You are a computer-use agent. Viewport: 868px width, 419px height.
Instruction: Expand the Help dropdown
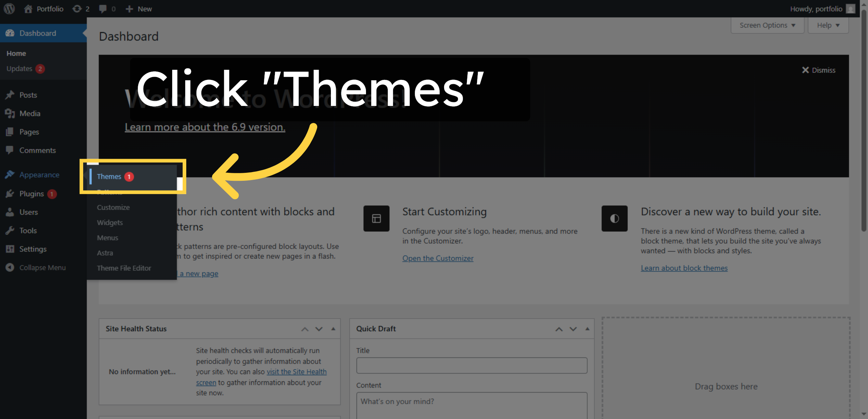point(828,25)
